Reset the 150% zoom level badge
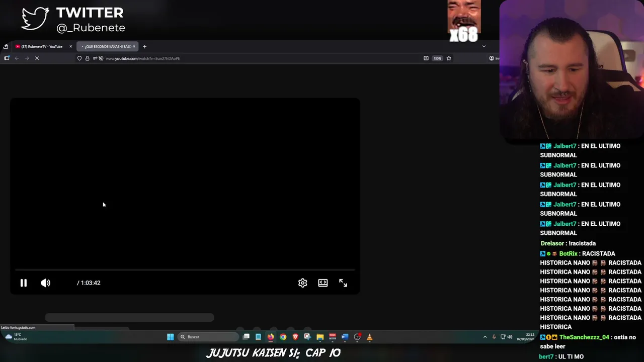Screen dimensions: 644x362 pos(437,58)
